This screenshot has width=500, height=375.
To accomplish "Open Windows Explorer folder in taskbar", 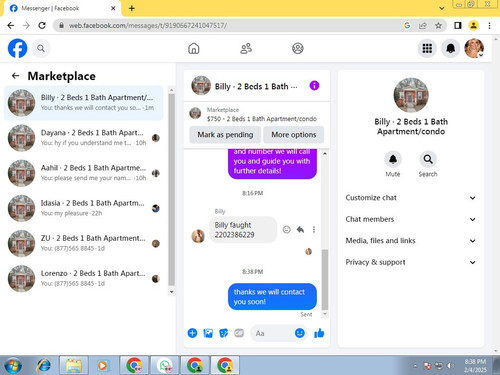I will [74, 366].
